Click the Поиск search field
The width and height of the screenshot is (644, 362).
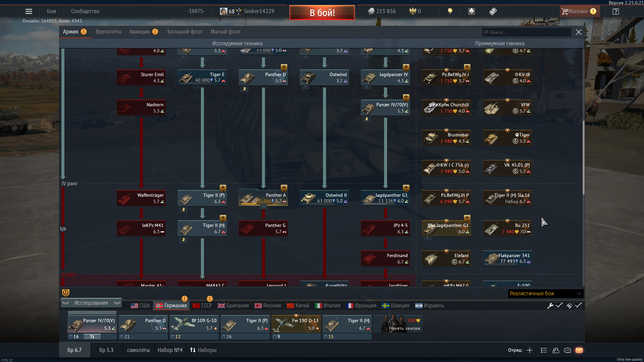pos(527,32)
